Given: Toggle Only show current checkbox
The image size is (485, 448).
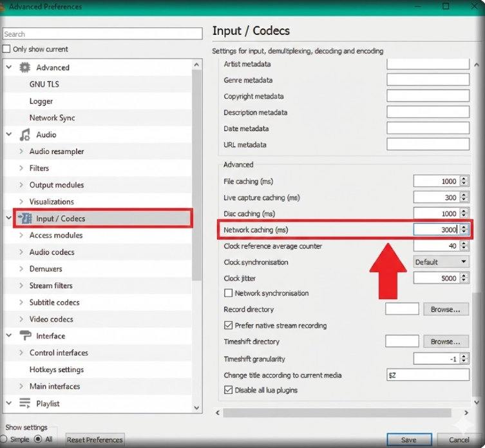Looking at the screenshot, I should 6,49.
